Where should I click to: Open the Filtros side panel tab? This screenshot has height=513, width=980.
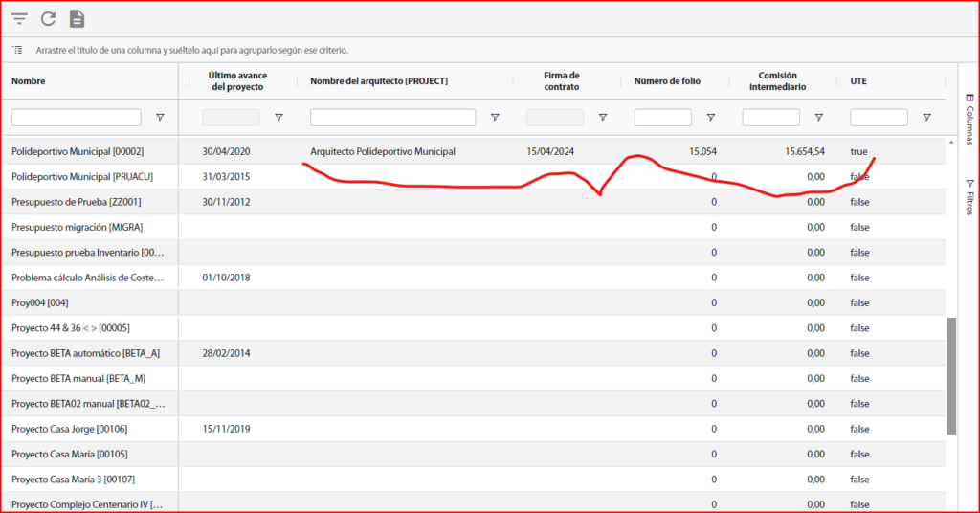969,196
